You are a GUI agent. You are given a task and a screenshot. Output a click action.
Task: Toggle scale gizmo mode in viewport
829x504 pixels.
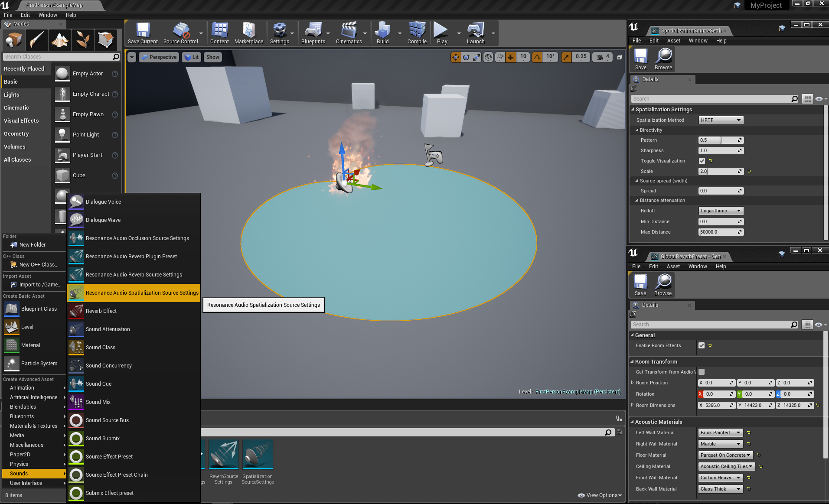pyautogui.click(x=477, y=57)
